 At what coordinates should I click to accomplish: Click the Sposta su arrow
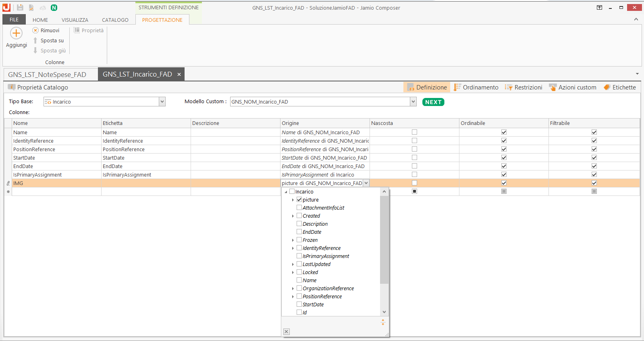click(x=35, y=40)
